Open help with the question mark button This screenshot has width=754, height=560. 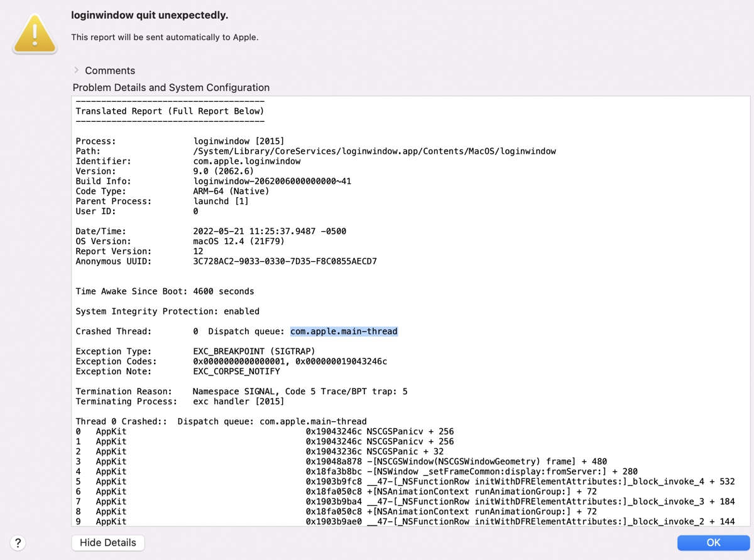pyautogui.click(x=18, y=543)
